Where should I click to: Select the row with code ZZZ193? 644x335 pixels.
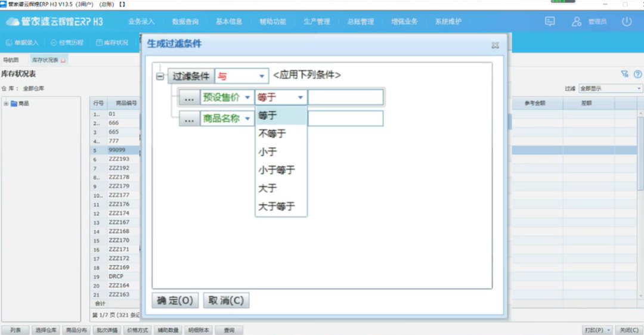coord(119,159)
